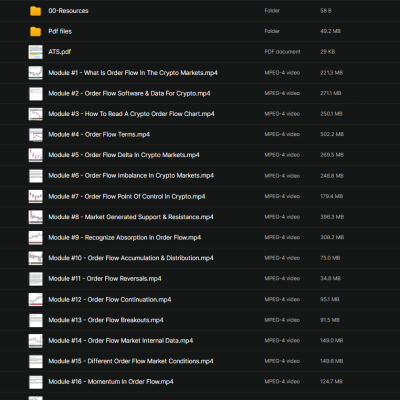The width and height of the screenshot is (400, 400).
Task: Click the Module #10 video thumbnail
Action: 35,258
